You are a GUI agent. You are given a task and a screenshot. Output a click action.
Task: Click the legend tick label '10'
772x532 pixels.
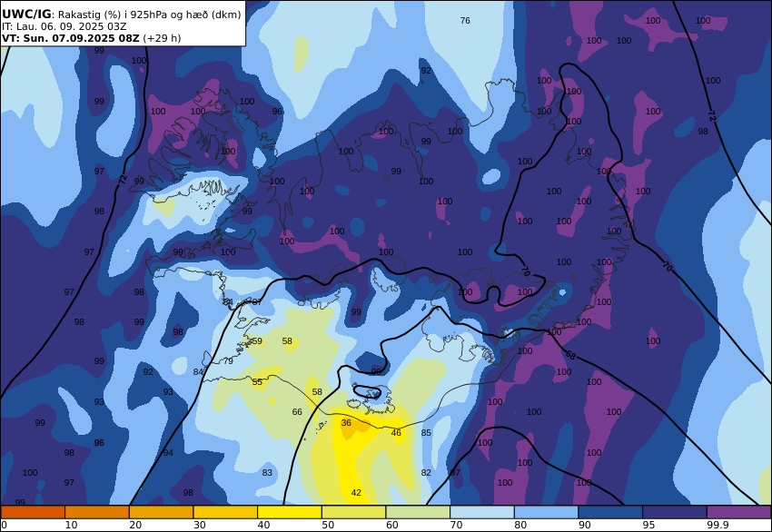(x=71, y=525)
